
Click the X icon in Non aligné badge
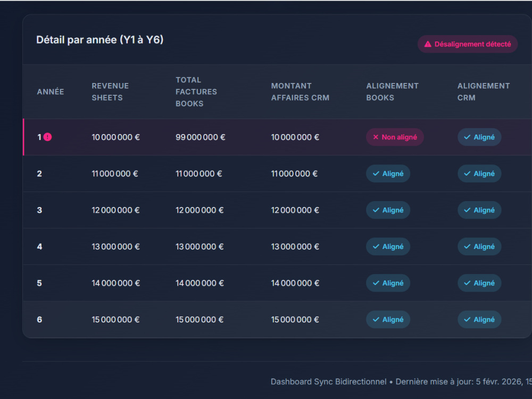click(x=376, y=137)
